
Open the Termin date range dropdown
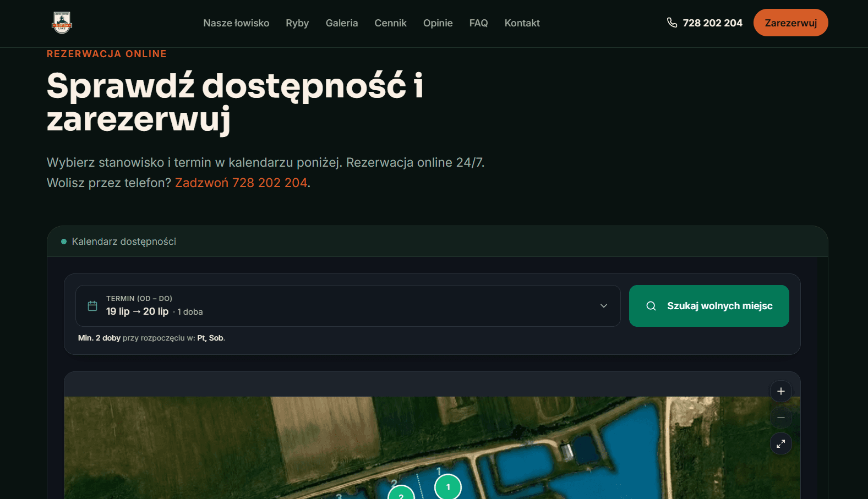pos(348,306)
